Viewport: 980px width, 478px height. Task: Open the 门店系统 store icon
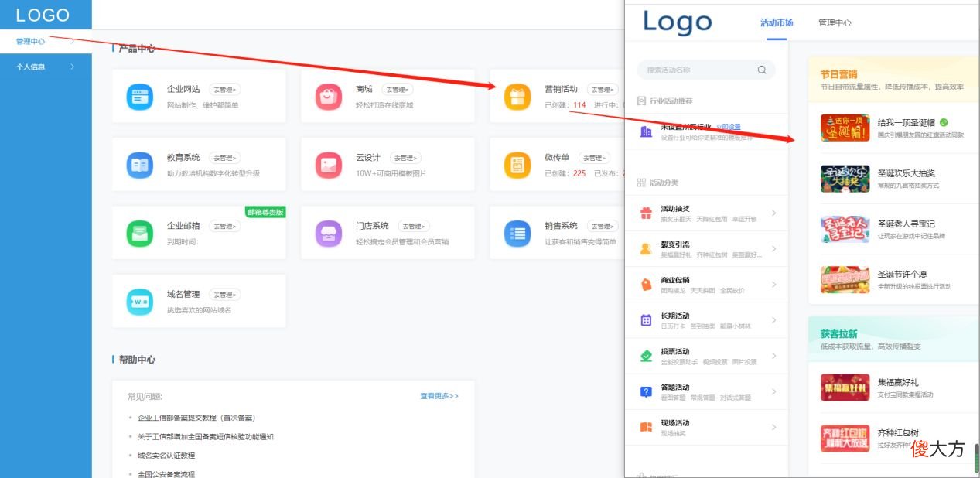click(x=329, y=234)
